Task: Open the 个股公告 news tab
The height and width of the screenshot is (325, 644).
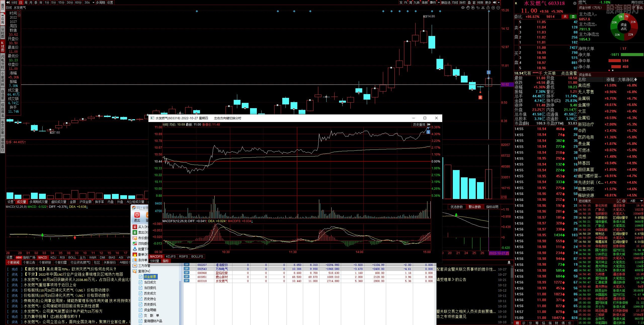Action: click(x=29, y=262)
